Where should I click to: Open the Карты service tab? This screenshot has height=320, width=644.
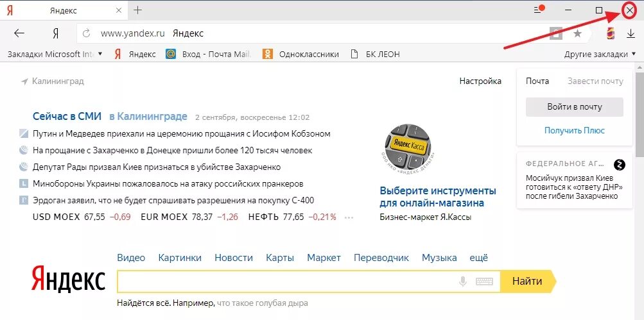[x=280, y=258]
